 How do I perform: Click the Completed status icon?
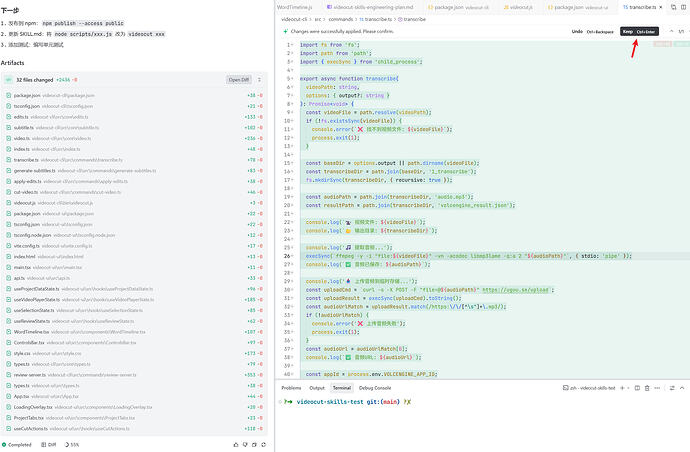5,444
